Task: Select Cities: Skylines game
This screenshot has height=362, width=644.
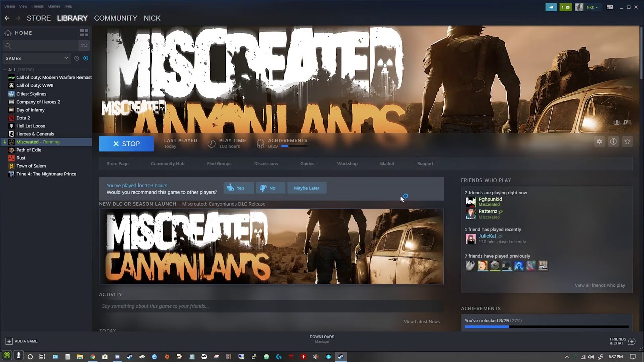Action: [x=31, y=94]
